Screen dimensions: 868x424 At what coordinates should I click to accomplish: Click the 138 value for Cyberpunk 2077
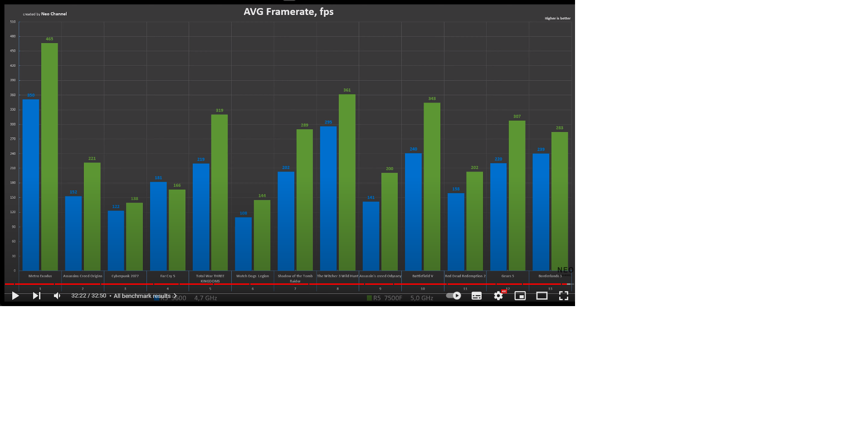tap(135, 199)
